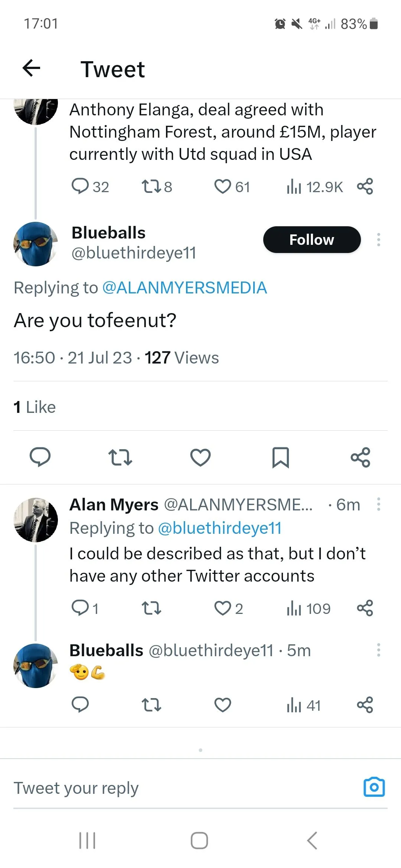Image resolution: width=401 pixels, height=868 pixels.
Task: Tap the back arrow in Tweet header
Action: point(31,68)
